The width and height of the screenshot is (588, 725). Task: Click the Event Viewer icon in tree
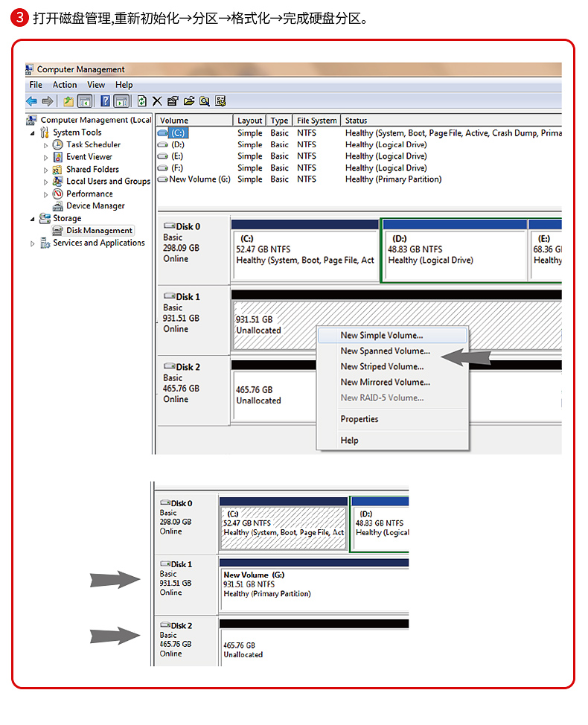click(x=58, y=157)
